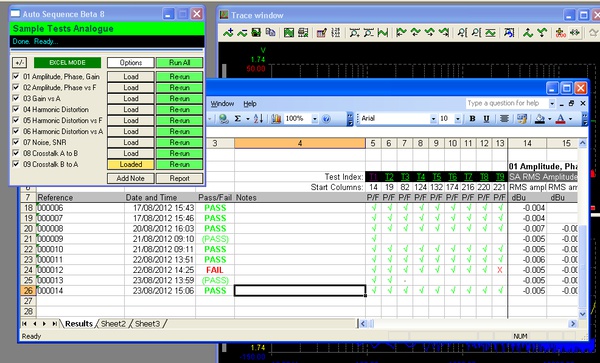Click the Sort Ascending icon
Screen dimensions: 600x363
coord(258,119)
